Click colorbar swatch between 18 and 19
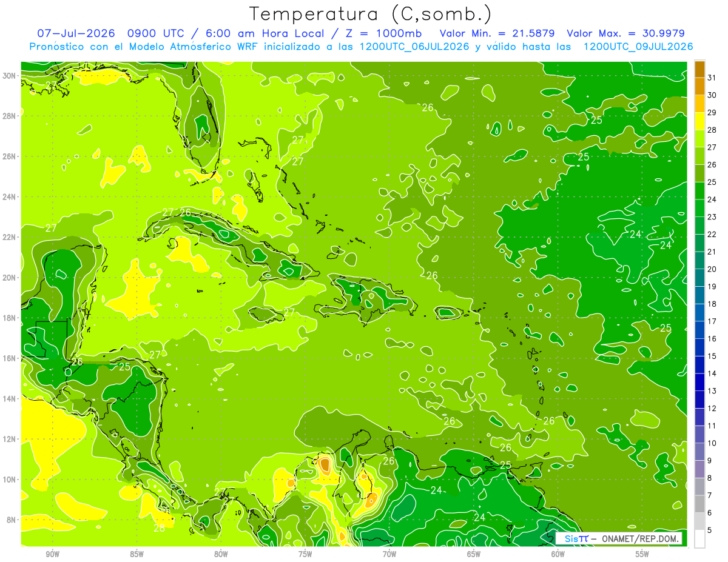The width and height of the screenshot is (728, 562). (699, 295)
